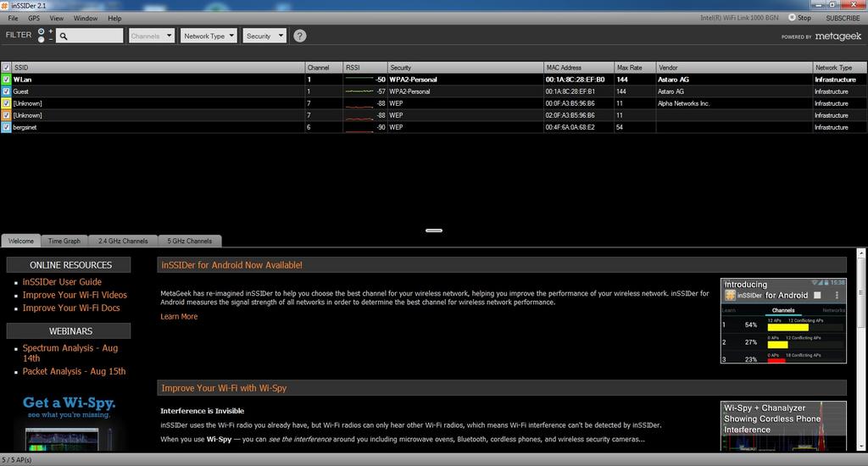The height and width of the screenshot is (466, 868).
Task: Switch to the Welcome tab
Action: pos(21,241)
